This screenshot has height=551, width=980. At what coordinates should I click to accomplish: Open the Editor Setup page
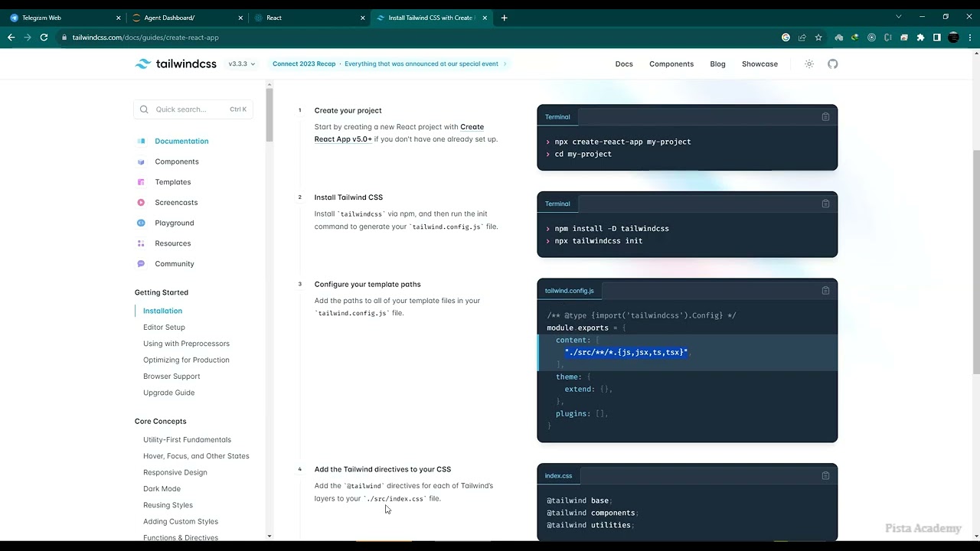[x=164, y=328]
